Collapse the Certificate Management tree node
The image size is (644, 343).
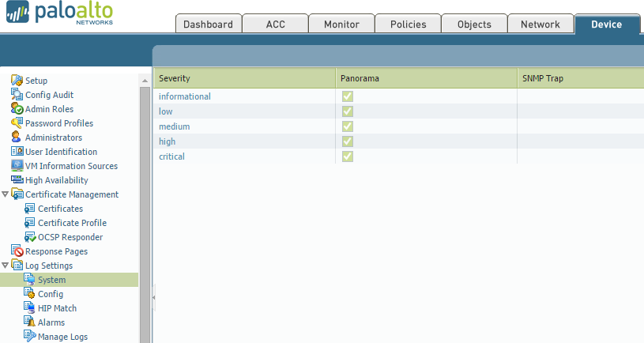(x=6, y=194)
